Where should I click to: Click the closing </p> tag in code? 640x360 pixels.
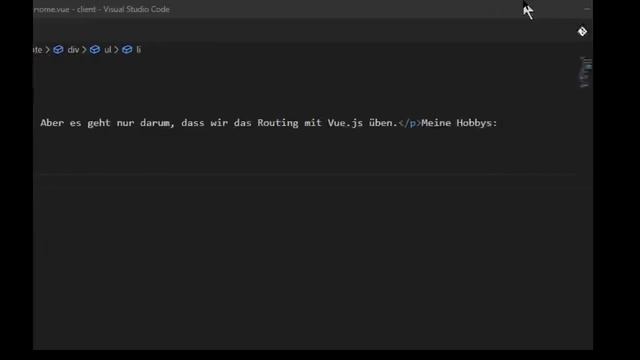tap(409, 123)
